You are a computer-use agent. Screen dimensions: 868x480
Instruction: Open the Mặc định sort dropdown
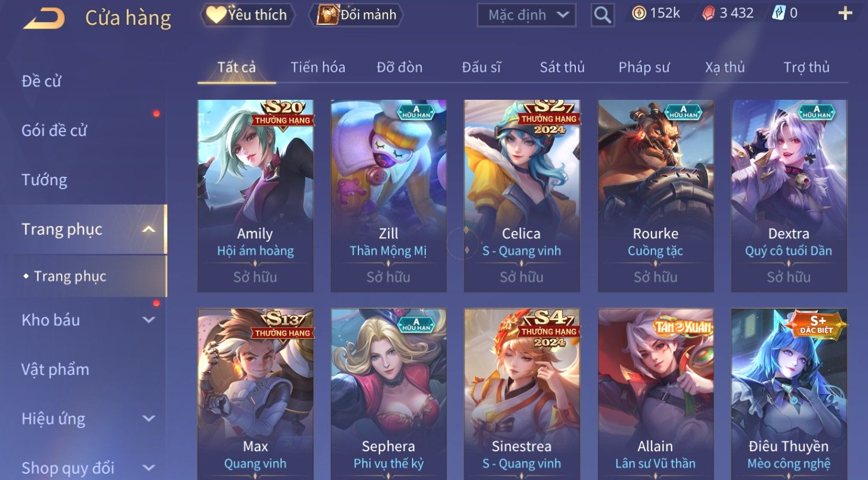(x=526, y=15)
